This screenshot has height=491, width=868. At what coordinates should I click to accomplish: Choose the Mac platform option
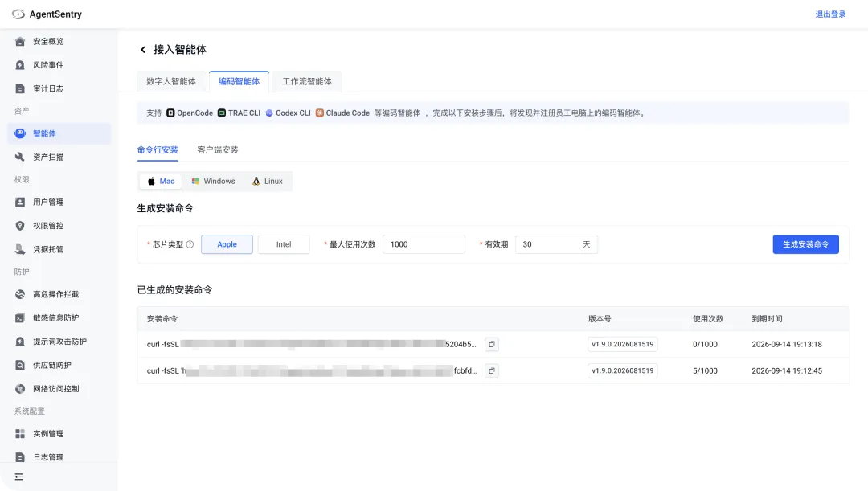coord(161,181)
